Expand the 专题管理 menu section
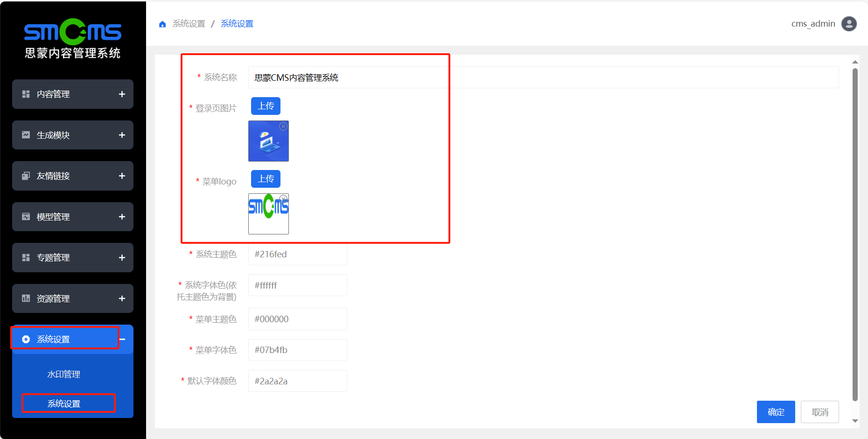Viewport: 868px width, 439px height. click(122, 258)
